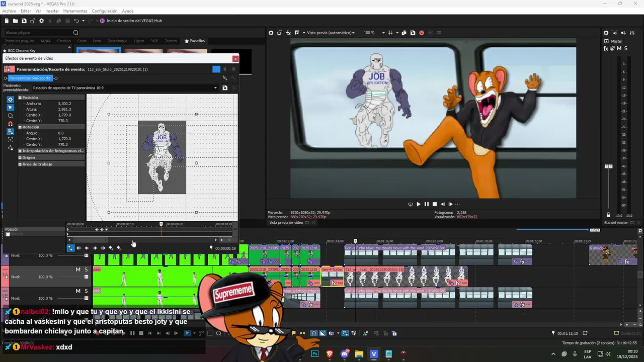This screenshot has width=644, height=362.
Task: Open audio properties gear in Master panel
Action: (x=606, y=33)
